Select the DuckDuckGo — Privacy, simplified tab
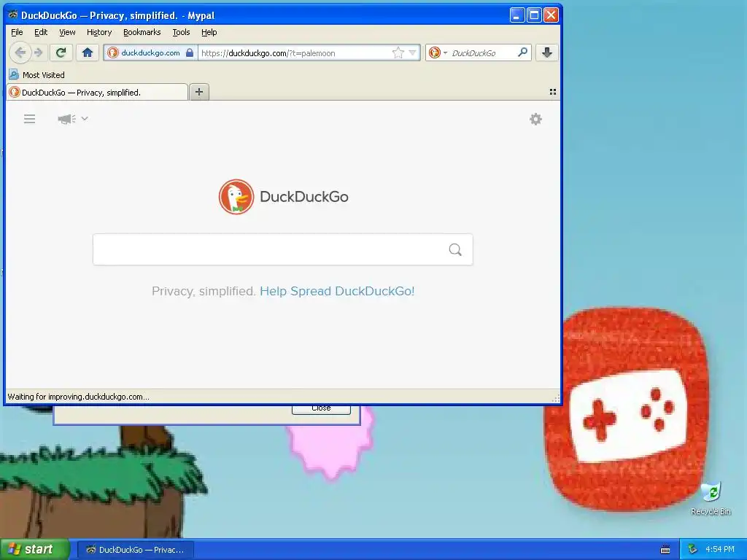This screenshot has width=747, height=560. (97, 93)
